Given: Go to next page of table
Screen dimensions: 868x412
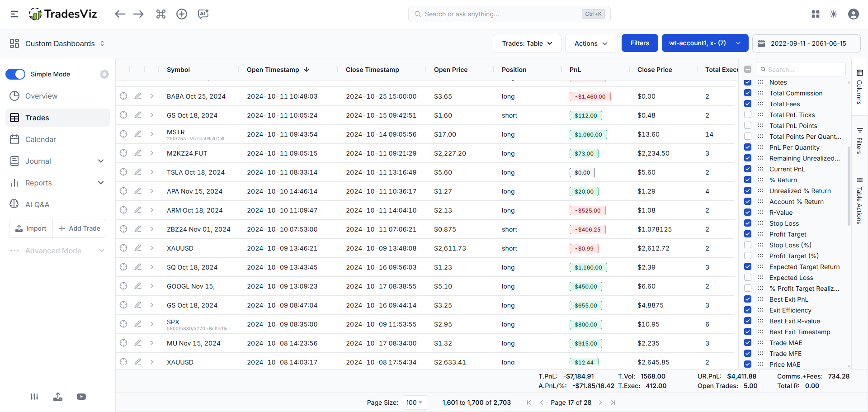Looking at the screenshot, I should point(600,403).
